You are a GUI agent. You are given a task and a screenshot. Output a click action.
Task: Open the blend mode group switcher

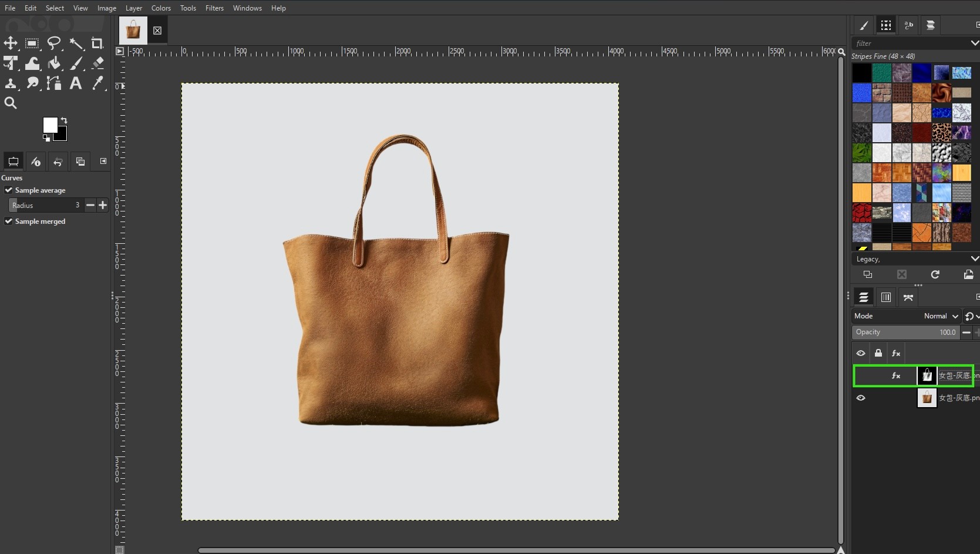pyautogui.click(x=971, y=316)
